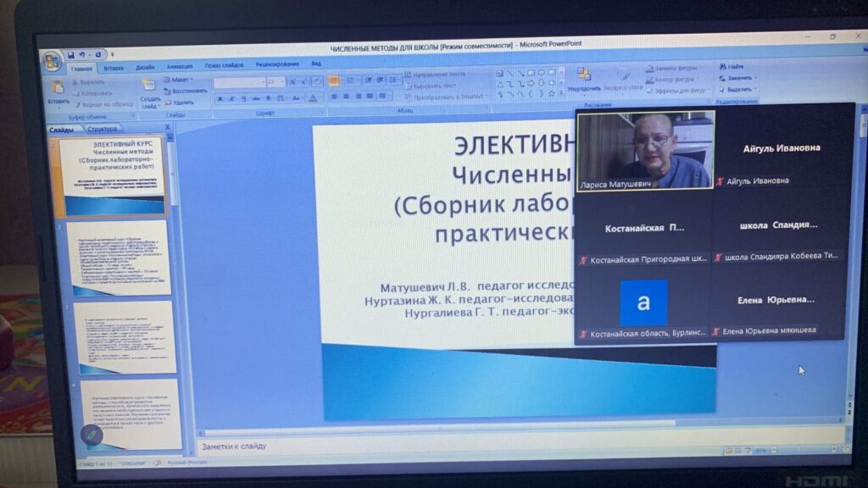
Task: Restore slide layout with Восстановить
Action: tap(186, 91)
